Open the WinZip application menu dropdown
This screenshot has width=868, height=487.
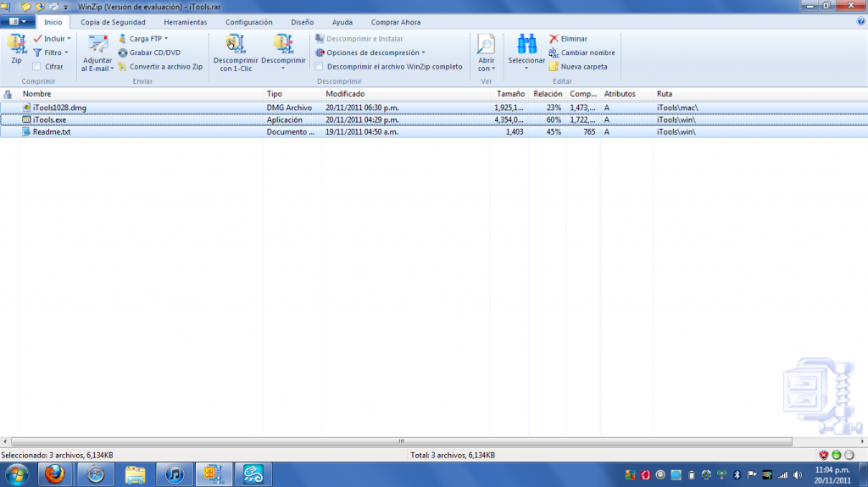click(x=18, y=21)
